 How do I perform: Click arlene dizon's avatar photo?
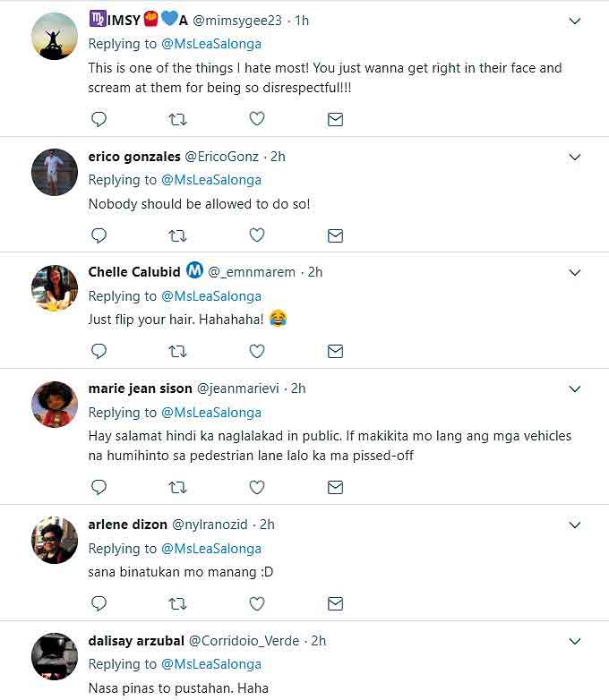click(55, 540)
